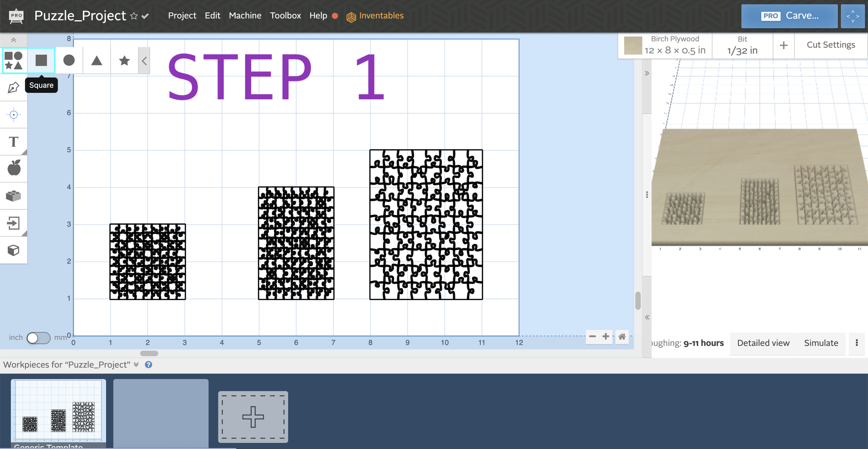Screen dimensions: 868x449
Task: Zoom to fit with the home icon
Action: (x=622, y=337)
